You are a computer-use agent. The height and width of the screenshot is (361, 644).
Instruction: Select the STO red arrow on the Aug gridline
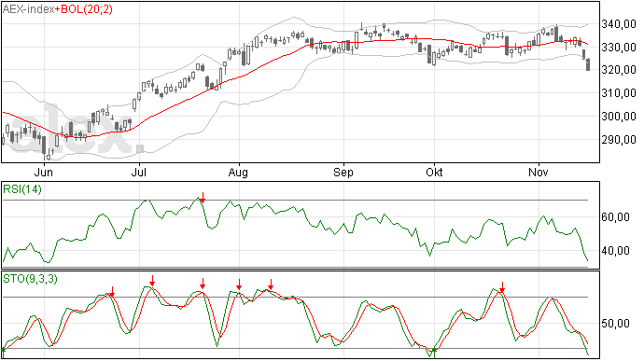[x=239, y=285]
